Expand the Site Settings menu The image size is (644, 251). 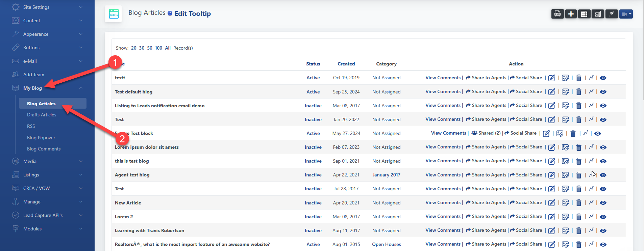(x=47, y=7)
